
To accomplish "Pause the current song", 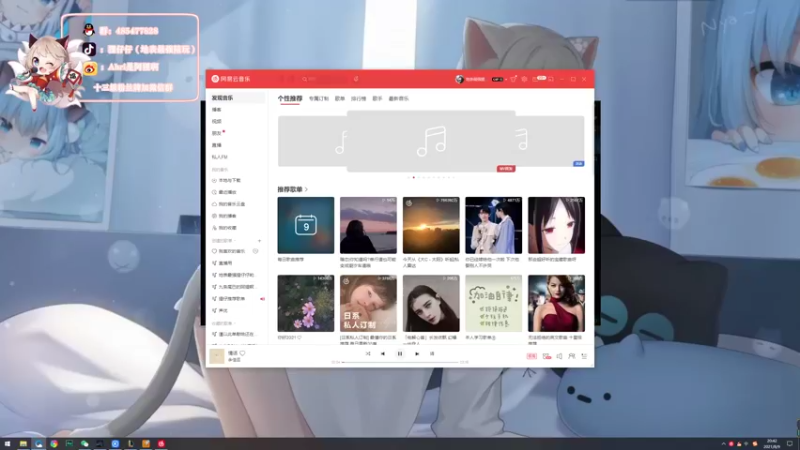I will click(x=400, y=354).
